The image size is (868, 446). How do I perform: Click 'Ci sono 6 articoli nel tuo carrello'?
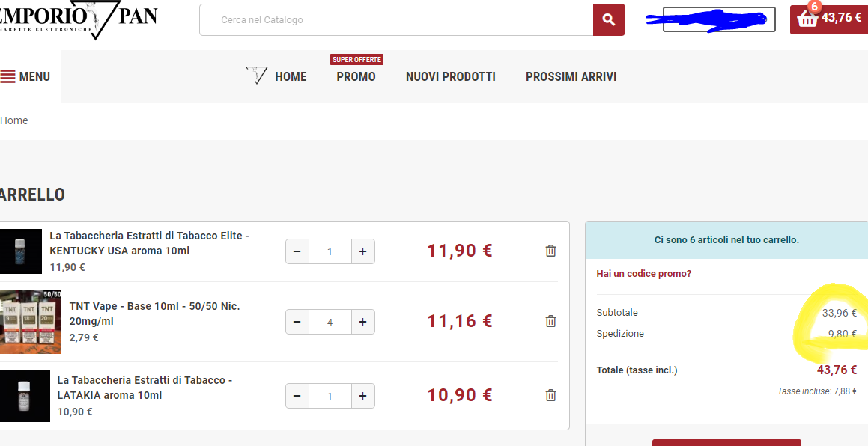[x=726, y=240]
